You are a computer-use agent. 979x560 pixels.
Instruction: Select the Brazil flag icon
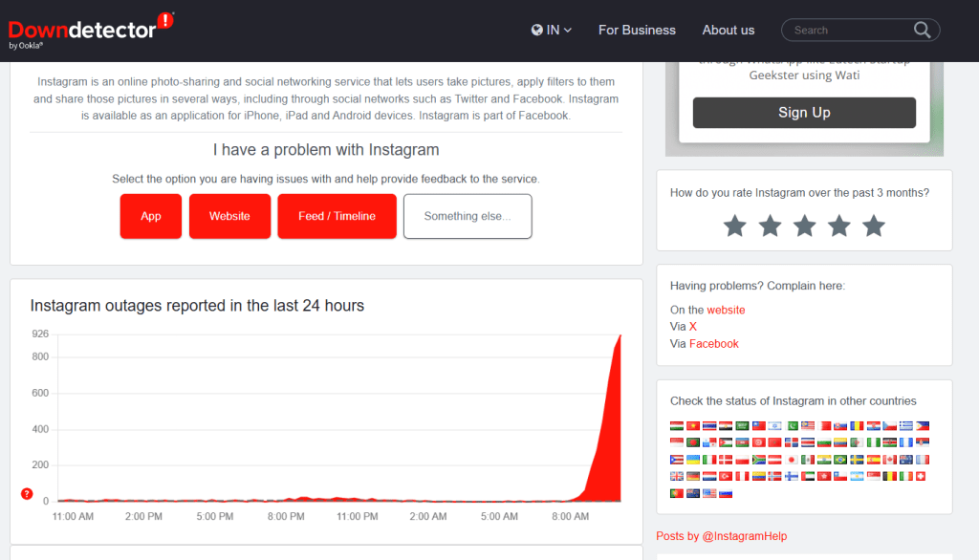tap(840, 460)
